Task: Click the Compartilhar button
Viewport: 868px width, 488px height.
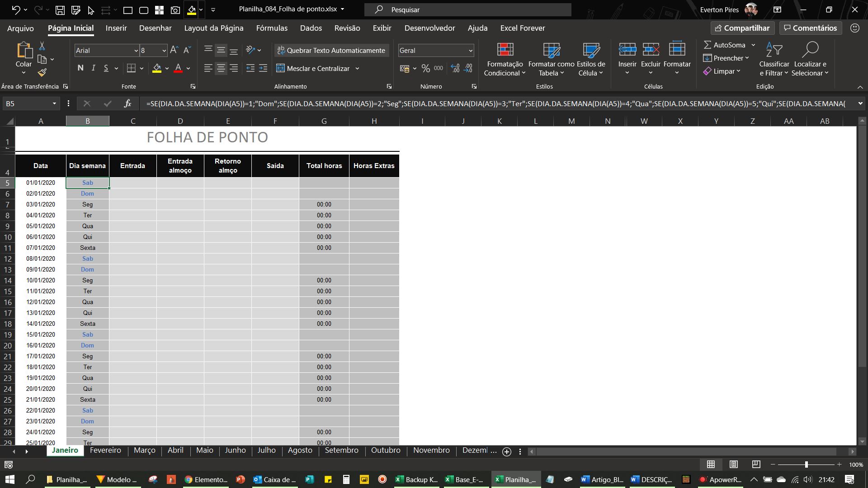Action: tap(742, 28)
